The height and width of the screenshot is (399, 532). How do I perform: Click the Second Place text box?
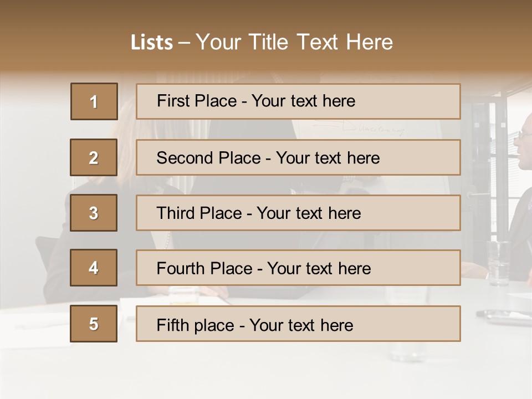click(x=298, y=157)
